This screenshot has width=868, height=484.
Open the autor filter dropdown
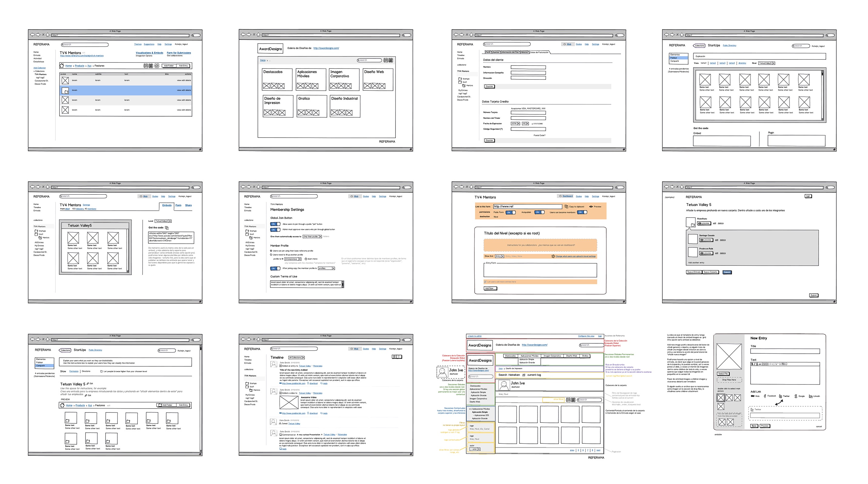(x=475, y=449)
